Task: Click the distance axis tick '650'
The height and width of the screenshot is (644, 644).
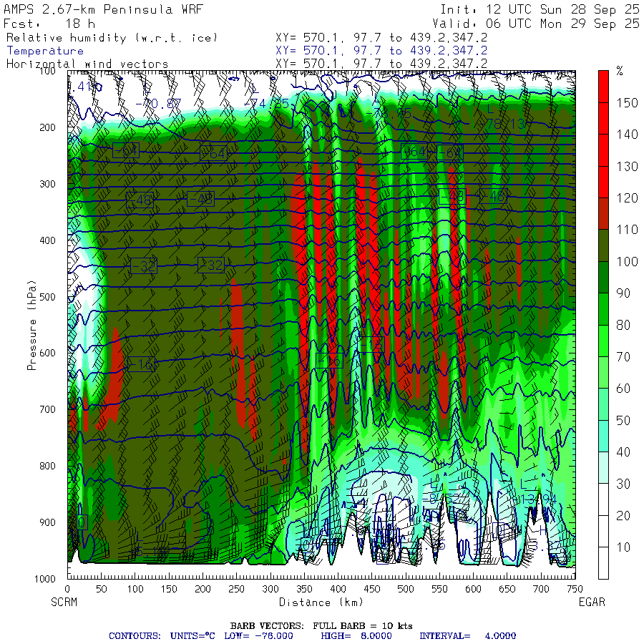Action: pyautogui.click(x=507, y=590)
